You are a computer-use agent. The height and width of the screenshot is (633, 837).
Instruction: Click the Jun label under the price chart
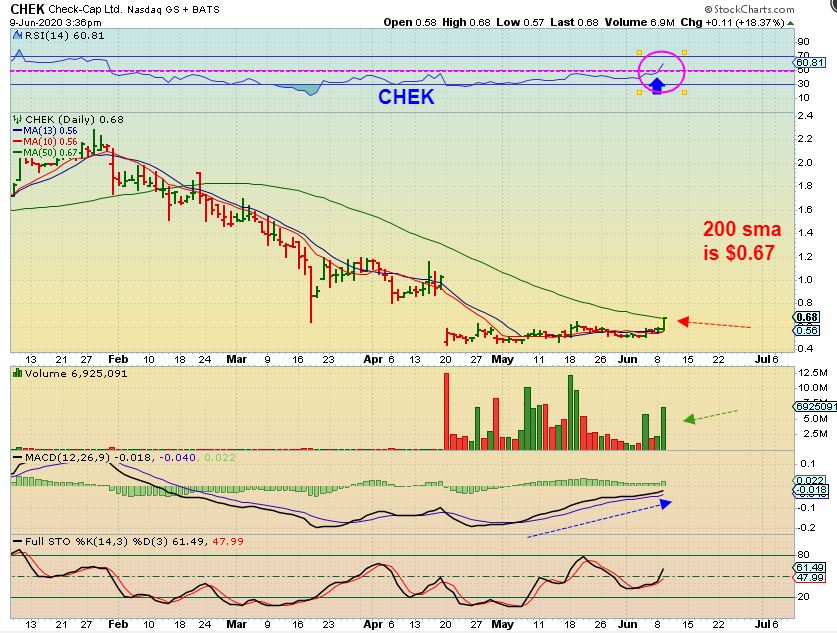[628, 359]
